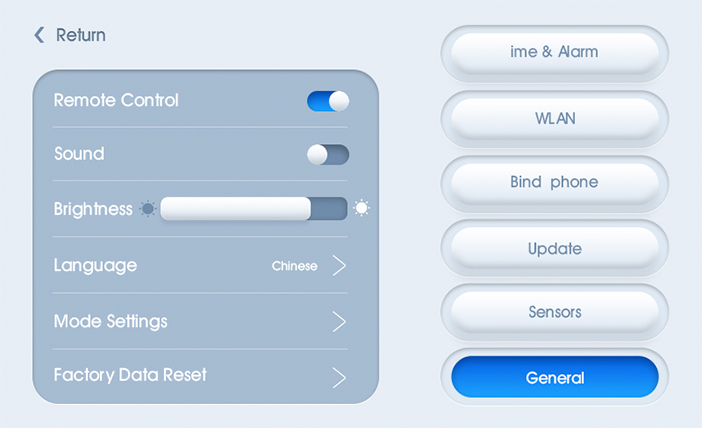702x428 pixels.
Task: Open Factory Data Reset chevron
Action: [339, 376]
